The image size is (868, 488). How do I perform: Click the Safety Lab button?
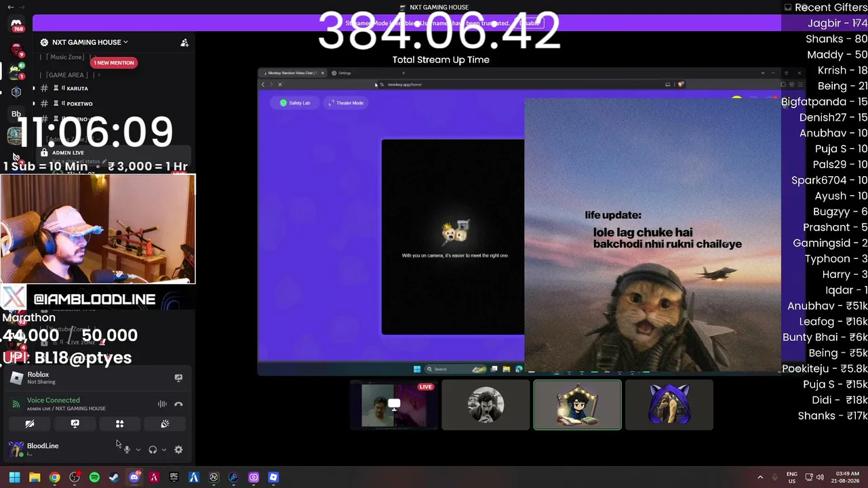pyautogui.click(x=296, y=103)
